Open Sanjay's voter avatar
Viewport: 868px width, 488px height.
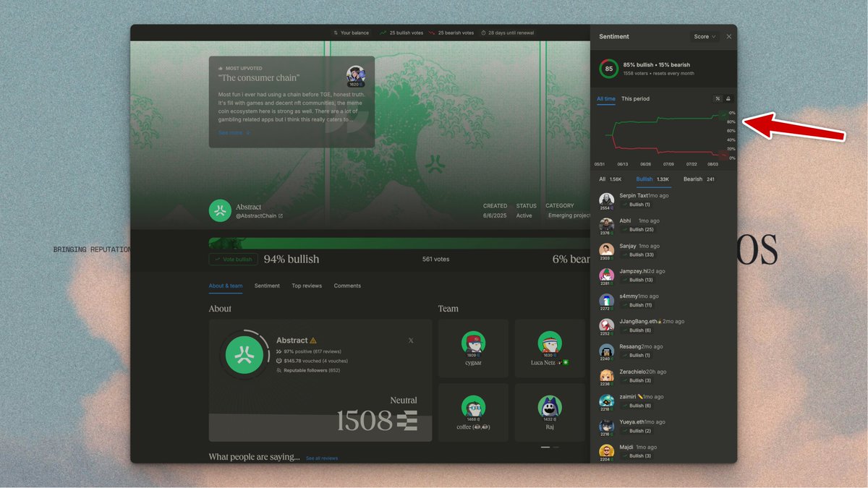(x=607, y=250)
